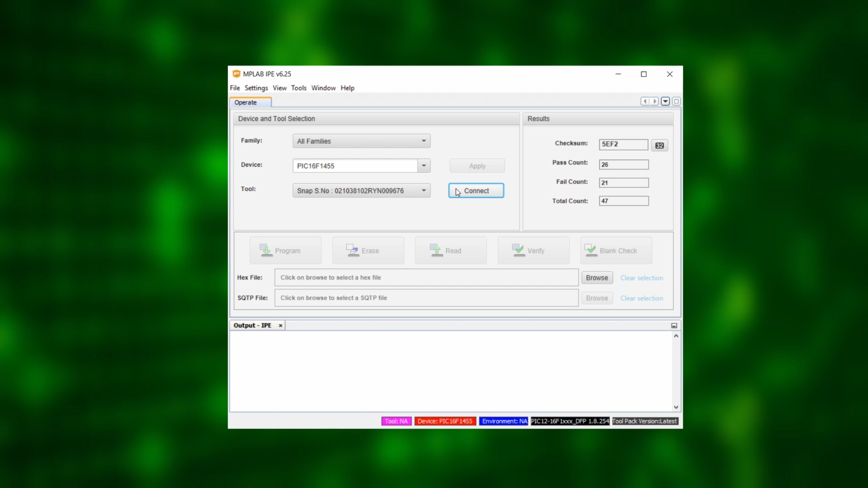Click the 32-bit checksum toggle icon
The image size is (868, 488).
click(659, 145)
